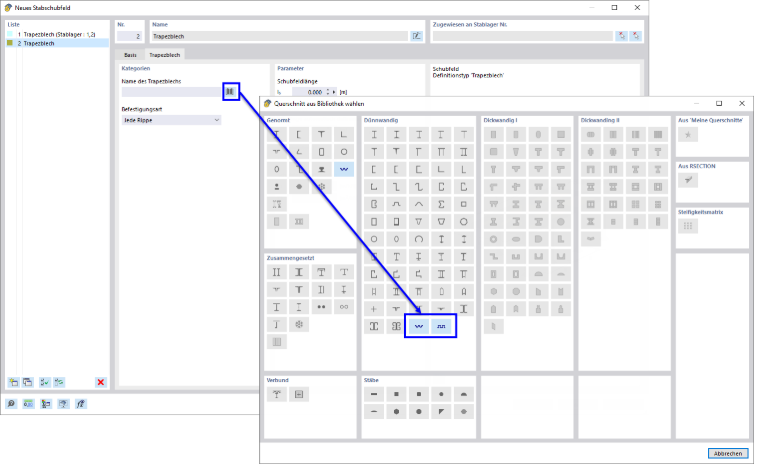
Task: Choose the Sigma-shaped profile in Dünnwandig
Action: point(441,204)
